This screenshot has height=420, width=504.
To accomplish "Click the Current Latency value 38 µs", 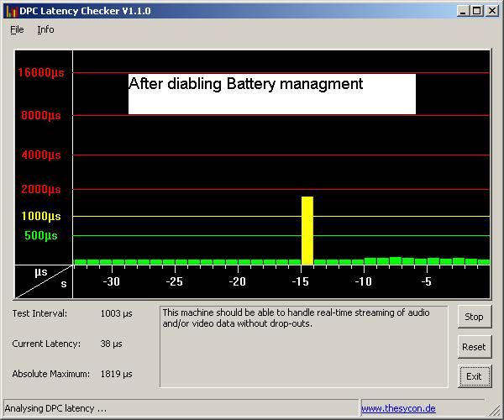I will [111, 344].
